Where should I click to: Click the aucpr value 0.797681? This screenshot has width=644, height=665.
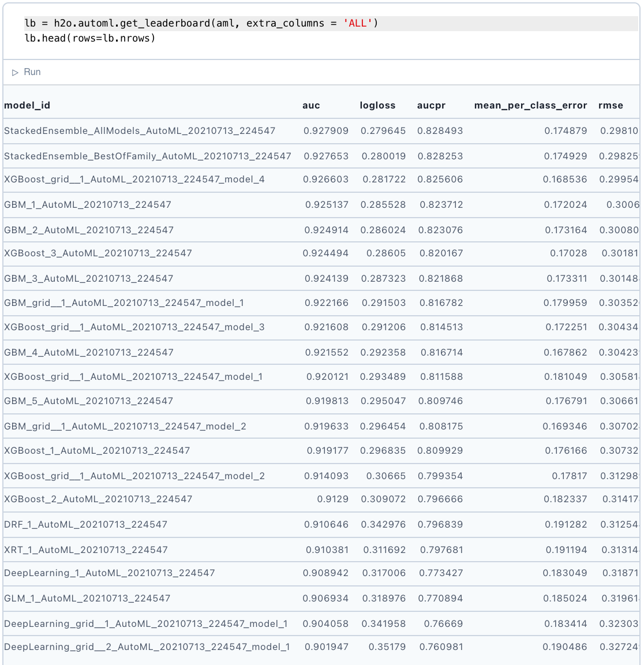pyautogui.click(x=441, y=550)
